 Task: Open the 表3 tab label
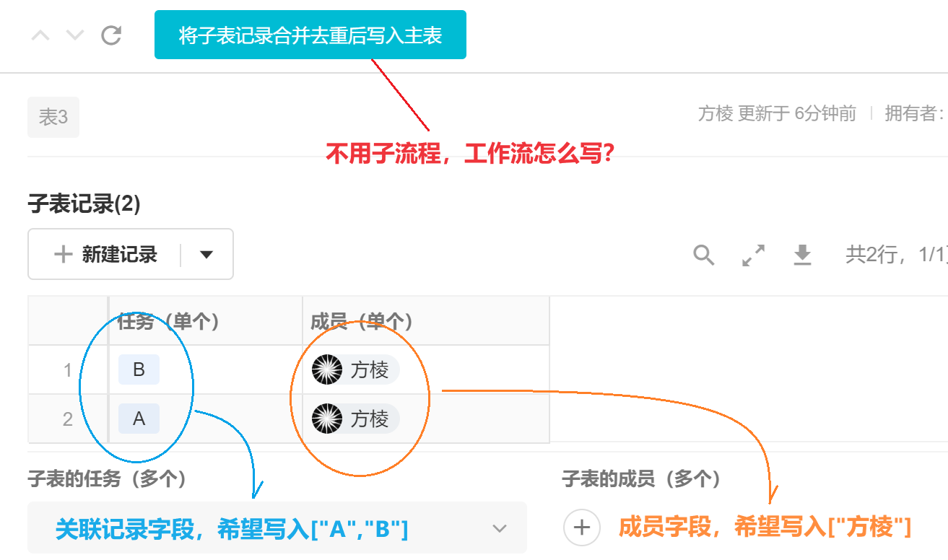tap(53, 117)
